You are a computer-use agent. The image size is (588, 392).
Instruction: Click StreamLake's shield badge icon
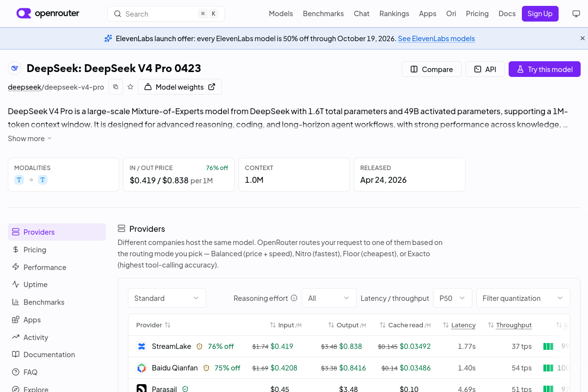pos(199,346)
